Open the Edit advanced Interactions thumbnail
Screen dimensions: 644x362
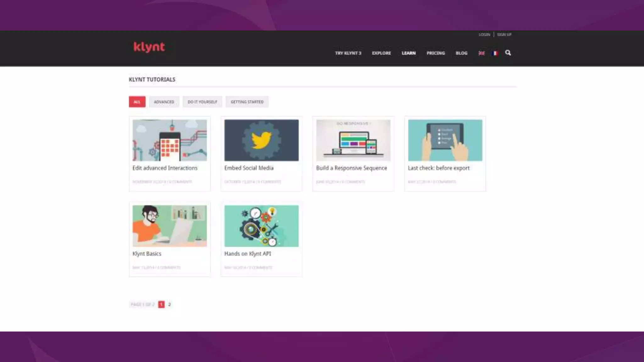pos(169,140)
